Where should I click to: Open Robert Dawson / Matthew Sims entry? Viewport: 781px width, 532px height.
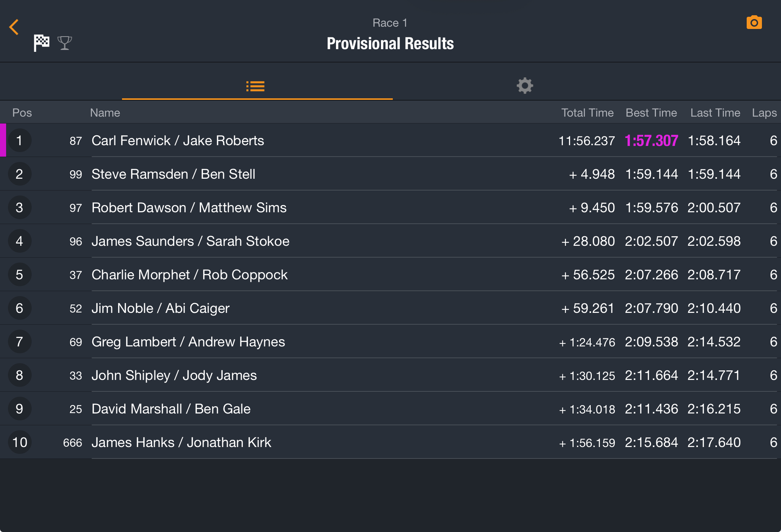tap(390, 207)
